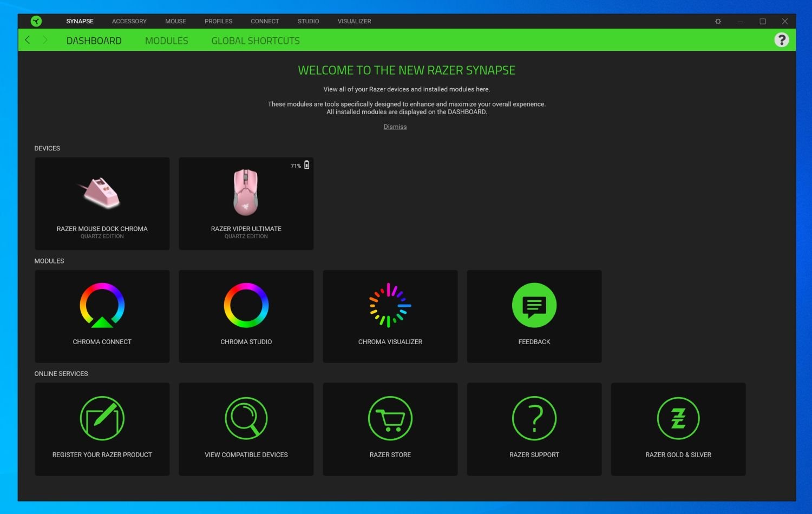This screenshot has height=514, width=812.
Task: Open the Feedback speech bubble icon
Action: pyautogui.click(x=534, y=305)
